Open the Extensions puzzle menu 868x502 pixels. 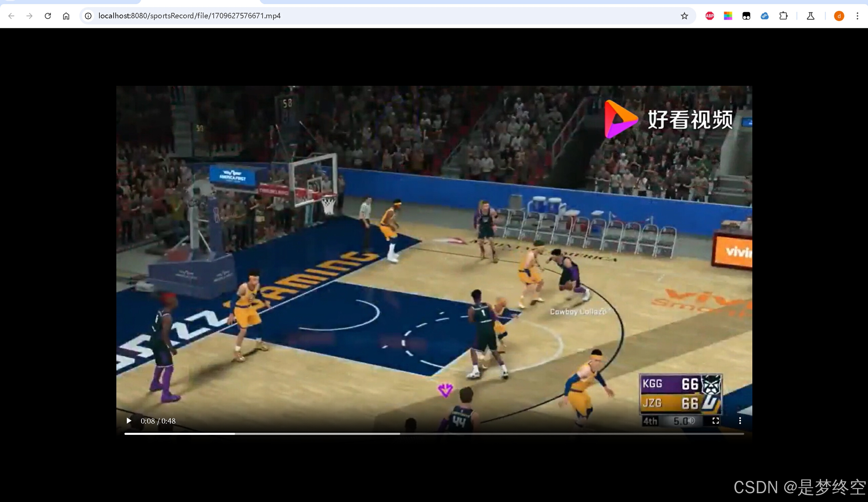(x=783, y=16)
